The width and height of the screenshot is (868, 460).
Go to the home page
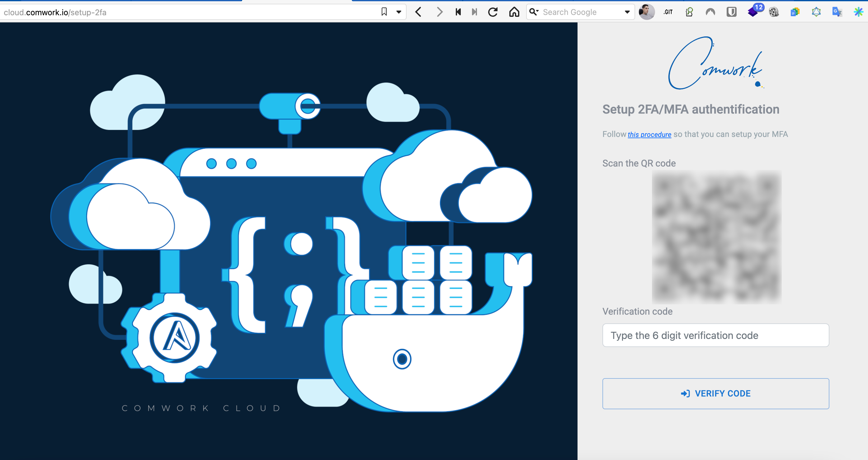point(514,12)
